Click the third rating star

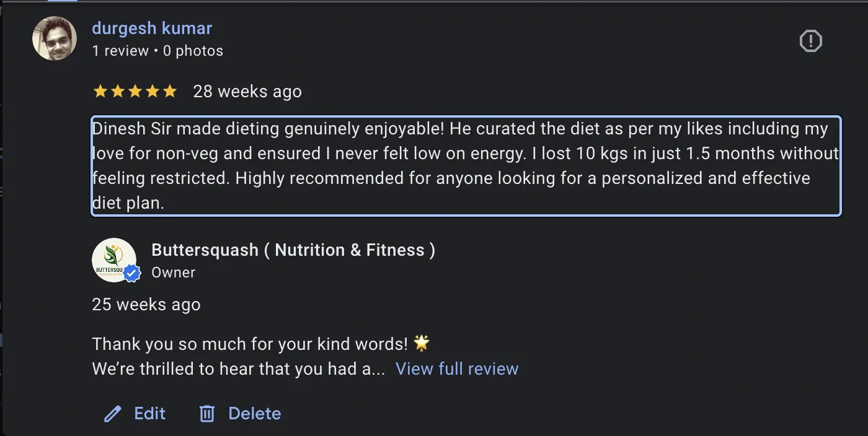coord(135,92)
